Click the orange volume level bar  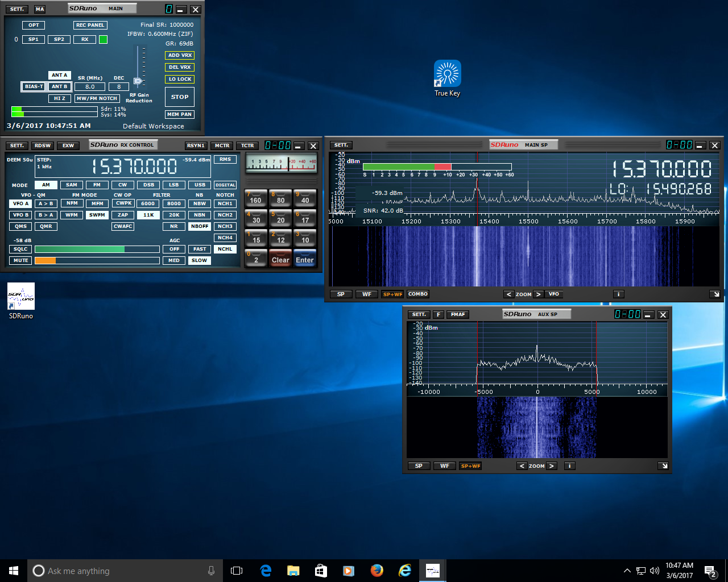coord(97,260)
